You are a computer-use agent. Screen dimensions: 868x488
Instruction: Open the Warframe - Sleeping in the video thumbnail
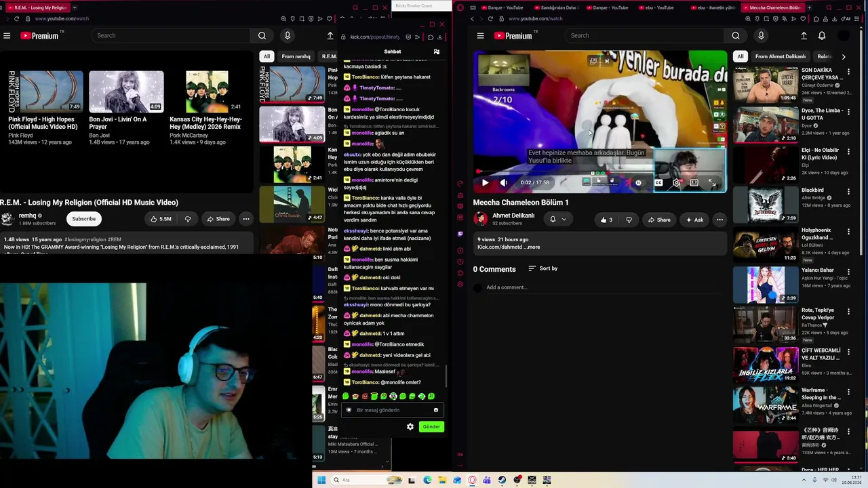click(x=766, y=405)
